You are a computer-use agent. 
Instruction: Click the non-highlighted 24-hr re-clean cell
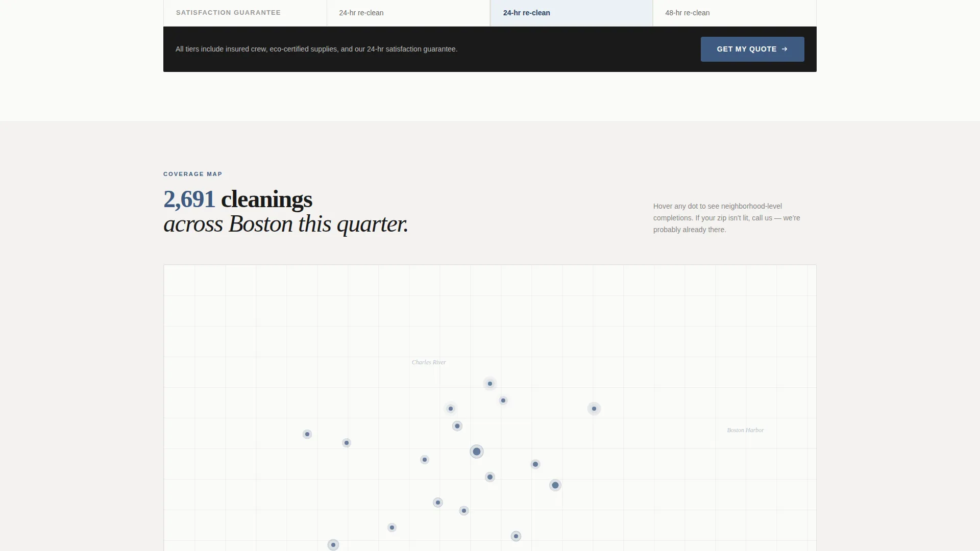[x=408, y=13]
